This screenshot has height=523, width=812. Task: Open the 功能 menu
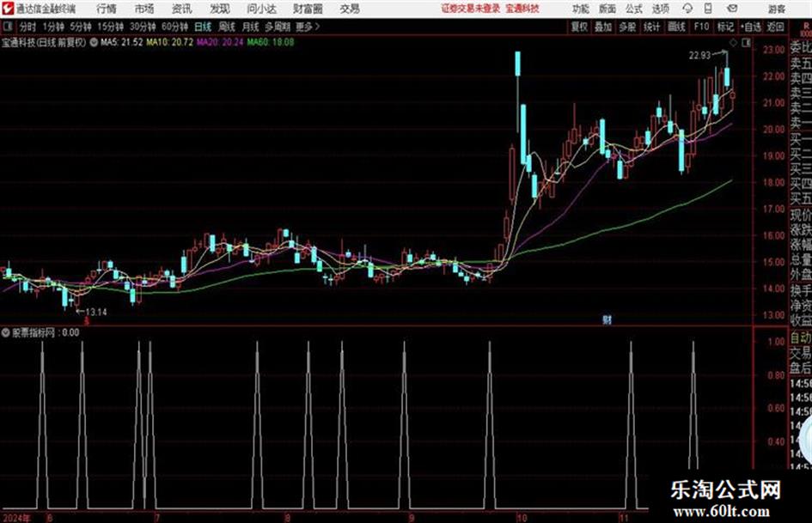pos(581,9)
